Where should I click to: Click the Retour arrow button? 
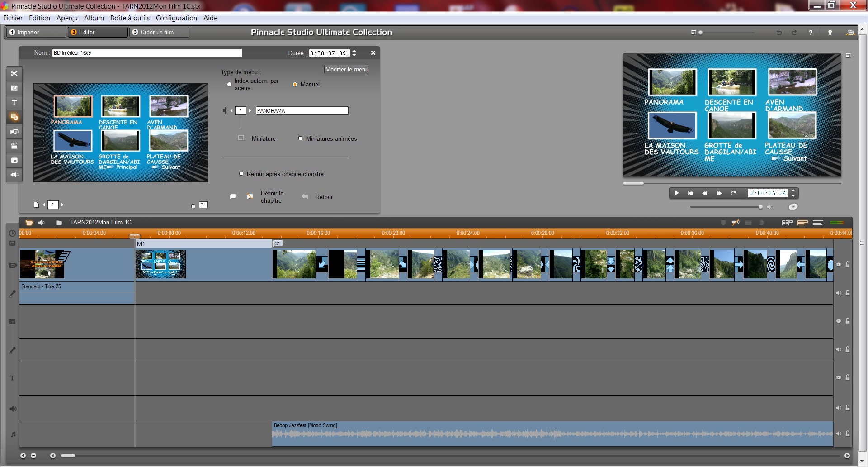point(305,197)
